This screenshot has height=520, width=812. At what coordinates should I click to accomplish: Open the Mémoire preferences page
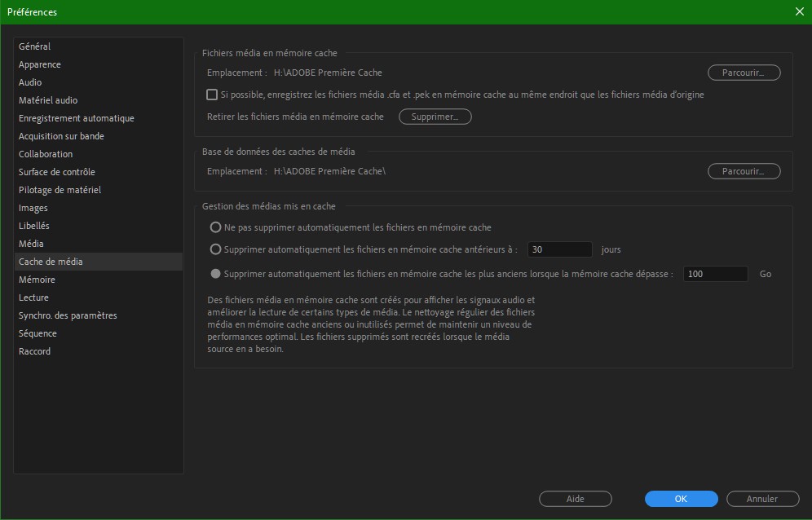[37, 280]
